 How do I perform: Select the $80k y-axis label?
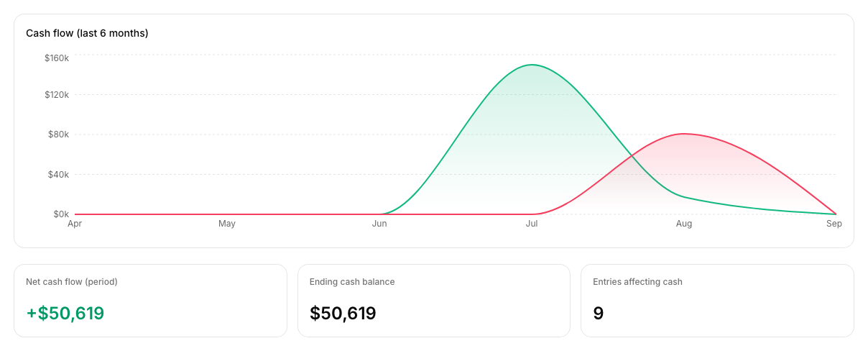[x=59, y=135]
